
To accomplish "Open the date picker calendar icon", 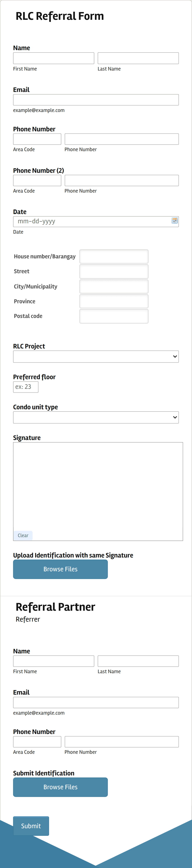I will 174,220.
